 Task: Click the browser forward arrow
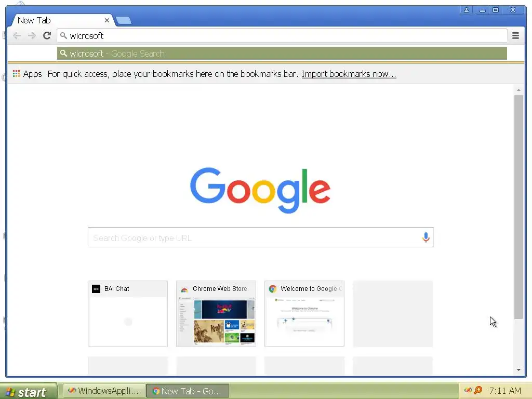[32, 36]
